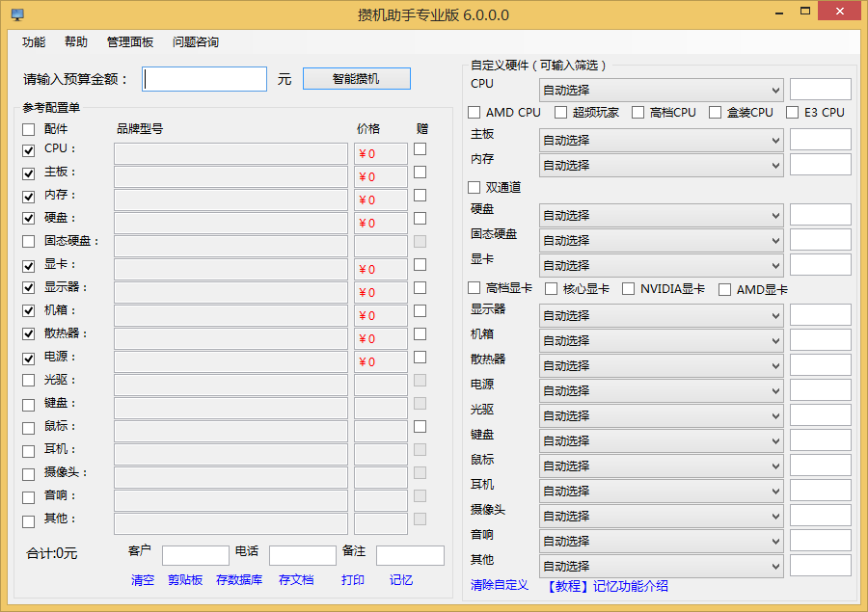Image resolution: width=868 pixels, height=612 pixels.
Task: Click the app icon in title bar
Action: tap(16, 15)
